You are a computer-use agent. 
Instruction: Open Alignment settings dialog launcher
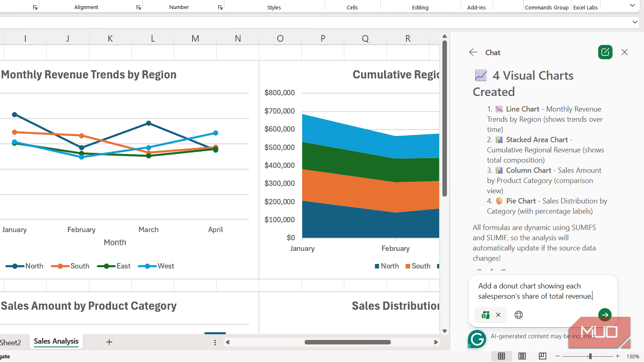[x=139, y=7]
